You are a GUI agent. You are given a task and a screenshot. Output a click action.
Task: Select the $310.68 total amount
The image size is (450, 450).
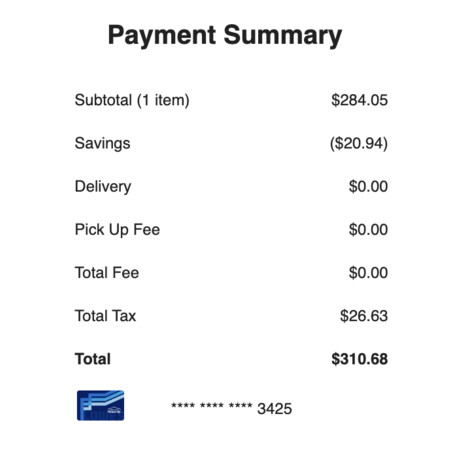click(x=359, y=359)
